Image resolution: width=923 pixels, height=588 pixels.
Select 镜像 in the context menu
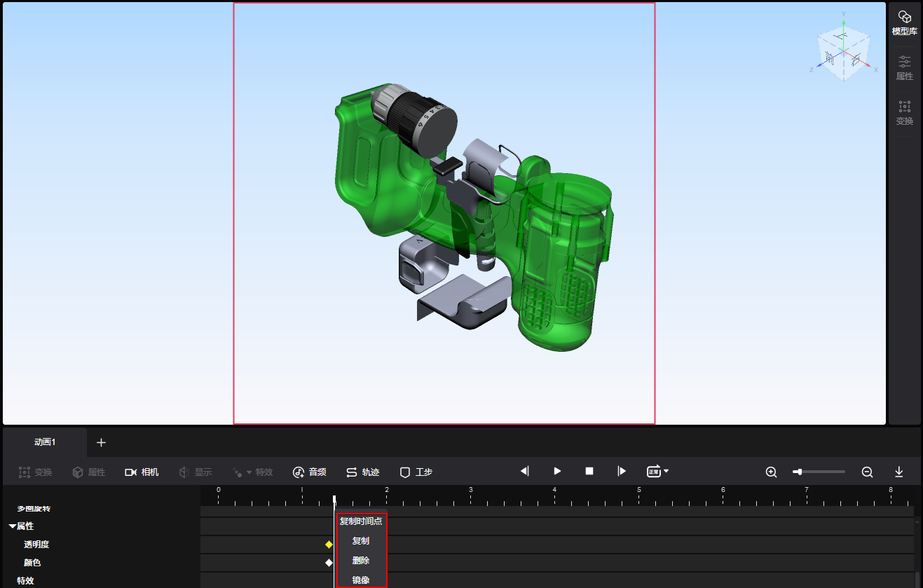click(360, 580)
